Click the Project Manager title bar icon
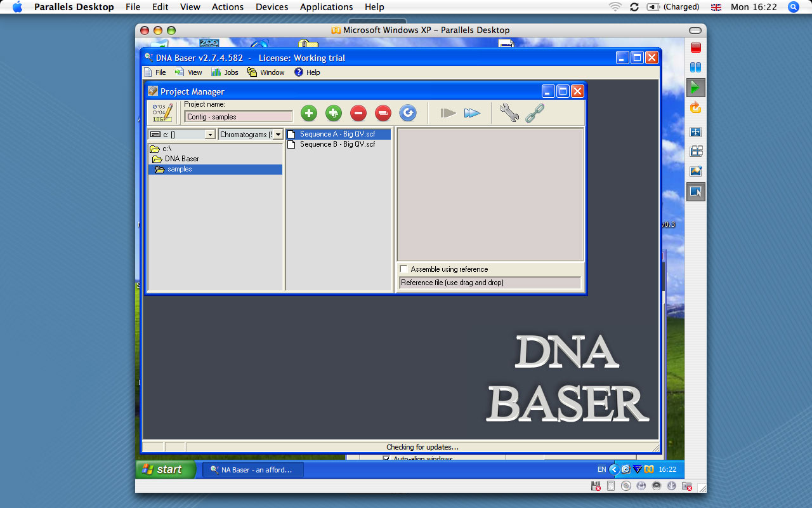This screenshot has height=508, width=812. (153, 91)
